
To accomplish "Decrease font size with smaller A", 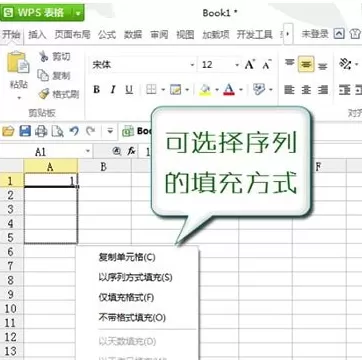I will tap(267, 64).
